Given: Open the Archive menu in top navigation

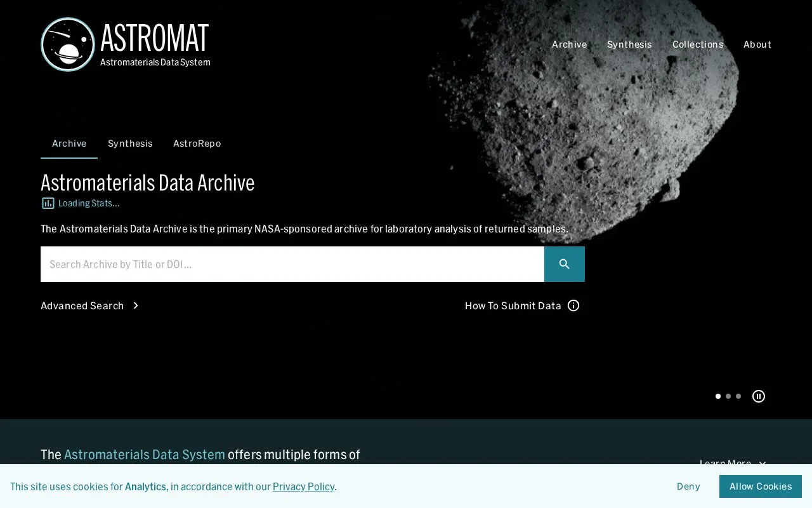Looking at the screenshot, I should coord(569,44).
